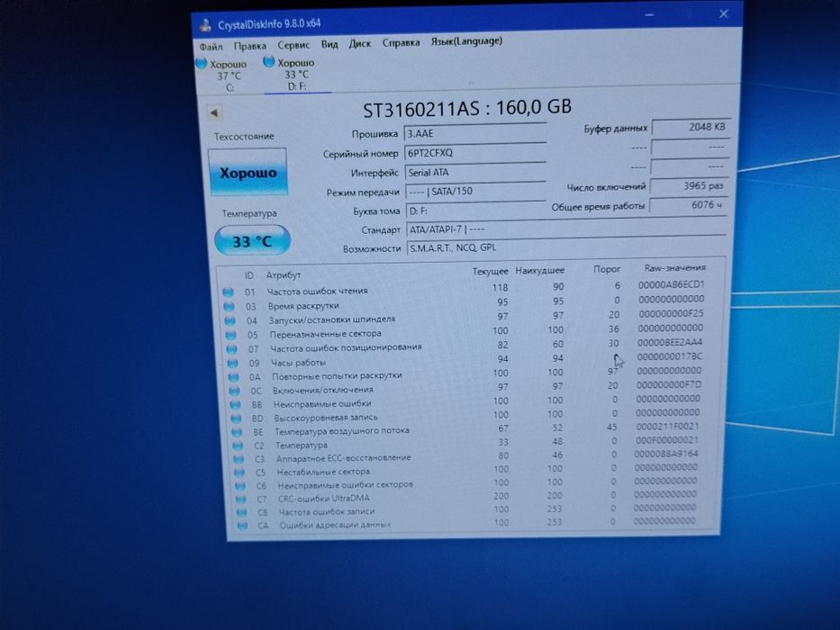840x630 pixels.
Task: Click the 2048 KB buffer size field
Action: [x=691, y=128]
